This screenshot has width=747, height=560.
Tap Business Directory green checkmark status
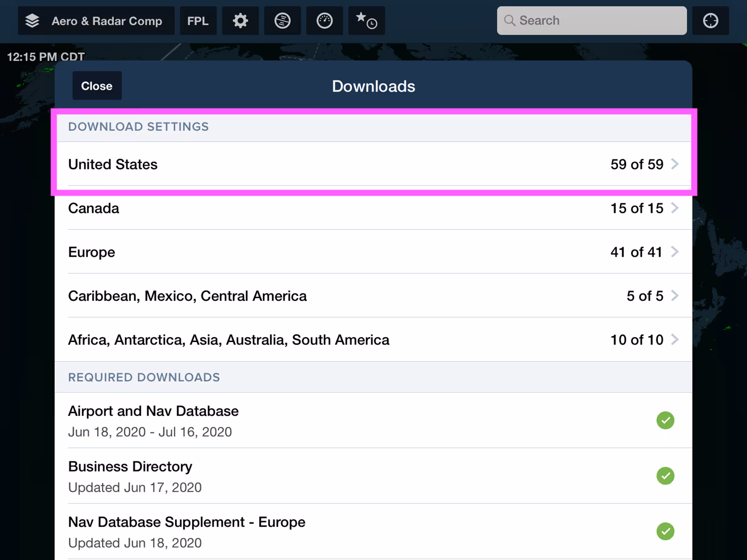(665, 476)
